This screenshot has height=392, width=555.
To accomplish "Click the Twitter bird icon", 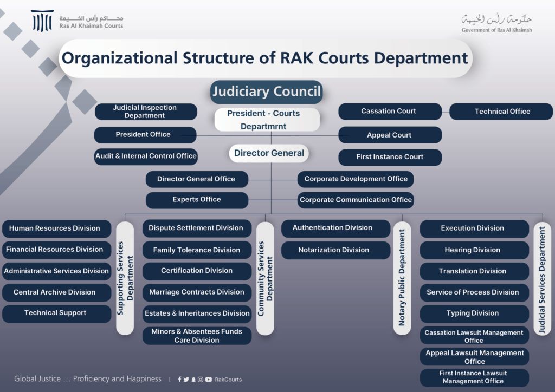I will click(x=186, y=380).
